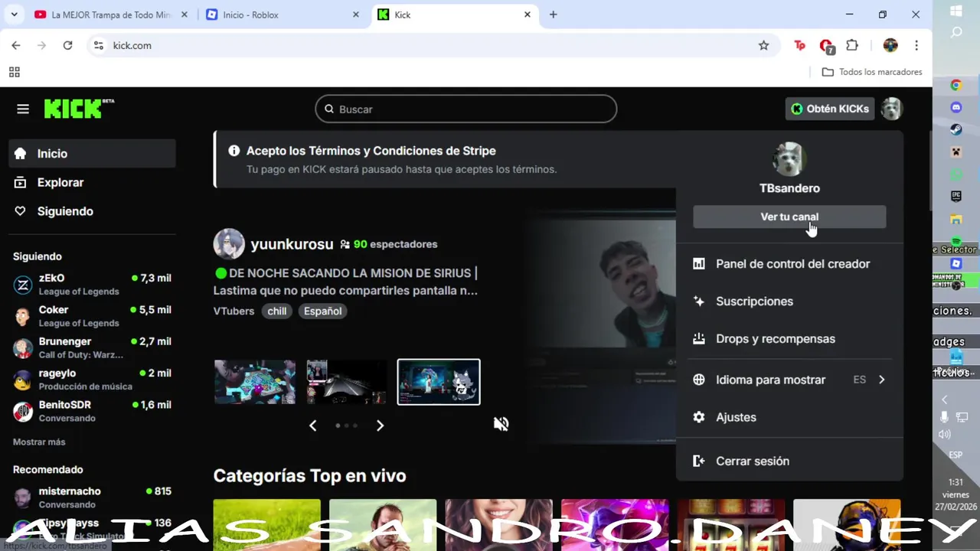Click the Chrome back arrow
The width and height of the screenshot is (980, 551).
[x=16, y=45]
